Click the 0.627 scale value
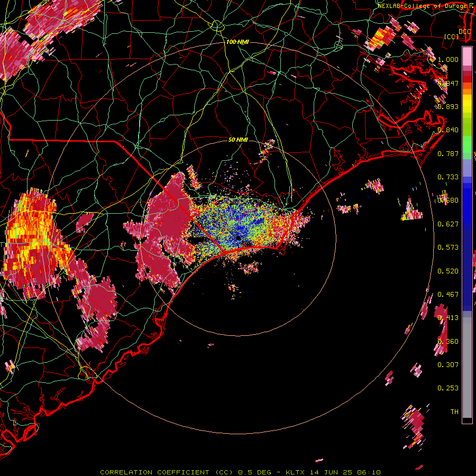 448,224
